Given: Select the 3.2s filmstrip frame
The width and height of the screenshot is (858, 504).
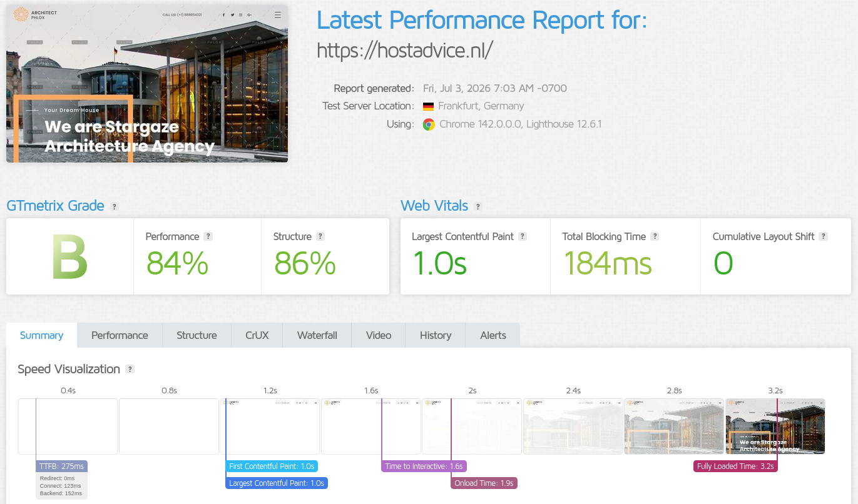Looking at the screenshot, I should (x=775, y=426).
